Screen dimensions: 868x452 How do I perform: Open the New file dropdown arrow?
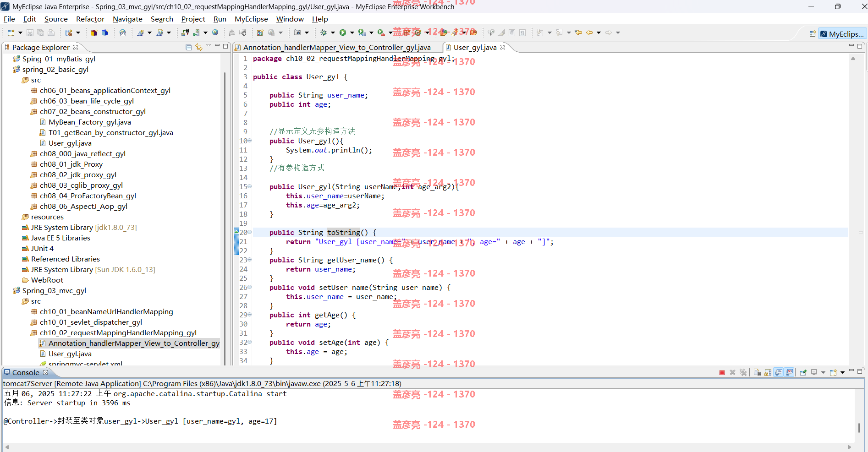click(x=20, y=33)
